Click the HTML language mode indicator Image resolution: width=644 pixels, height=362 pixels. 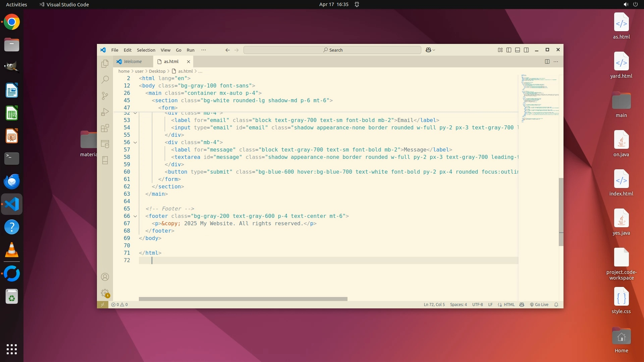click(509, 305)
